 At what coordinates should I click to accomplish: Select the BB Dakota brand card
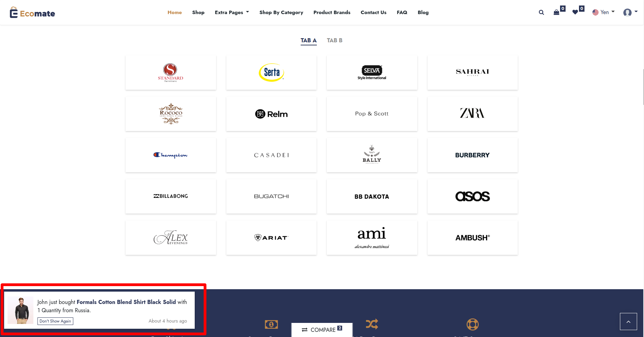[x=372, y=196]
